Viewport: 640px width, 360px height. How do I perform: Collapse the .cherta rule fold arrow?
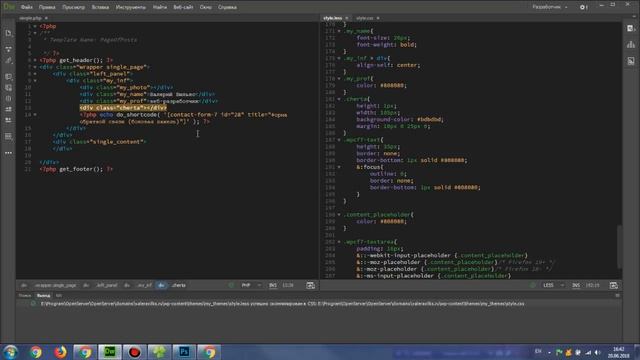coord(339,99)
